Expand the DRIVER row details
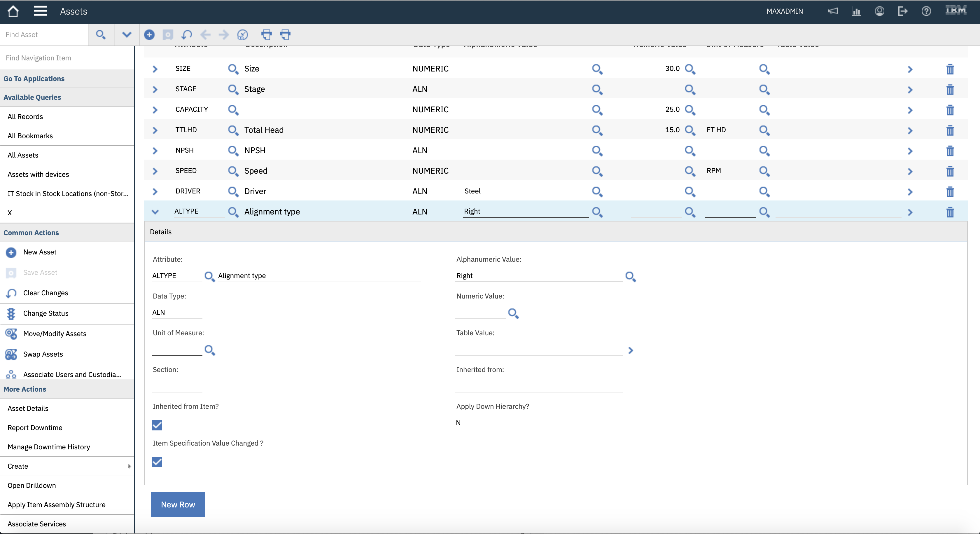Image resolution: width=980 pixels, height=534 pixels. [x=155, y=191]
